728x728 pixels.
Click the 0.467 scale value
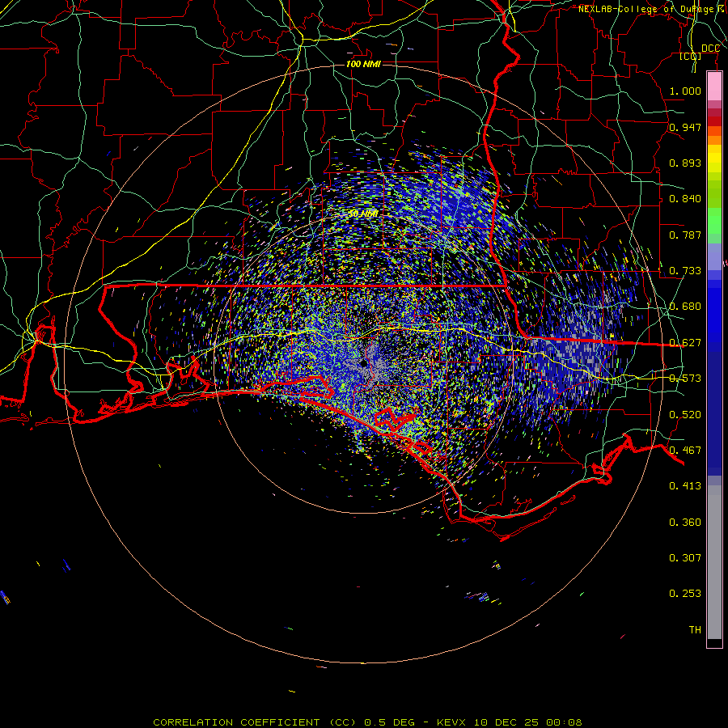685,451
